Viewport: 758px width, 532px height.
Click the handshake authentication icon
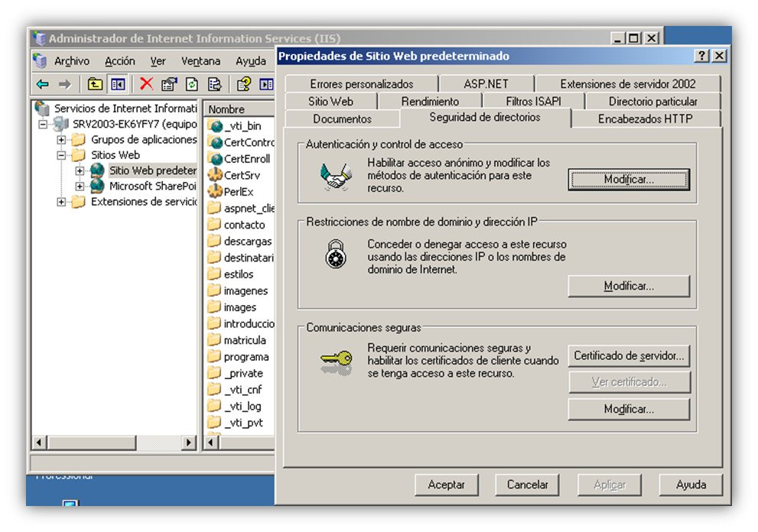tap(336, 177)
